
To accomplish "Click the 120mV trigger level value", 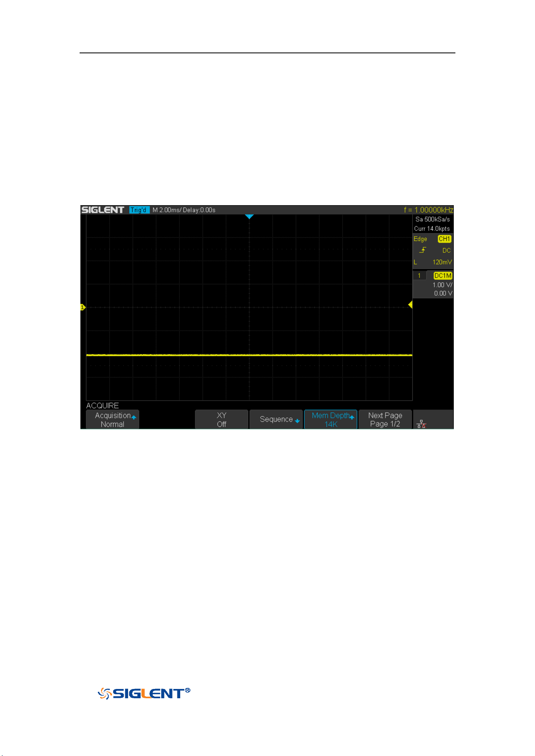I will pos(442,262).
